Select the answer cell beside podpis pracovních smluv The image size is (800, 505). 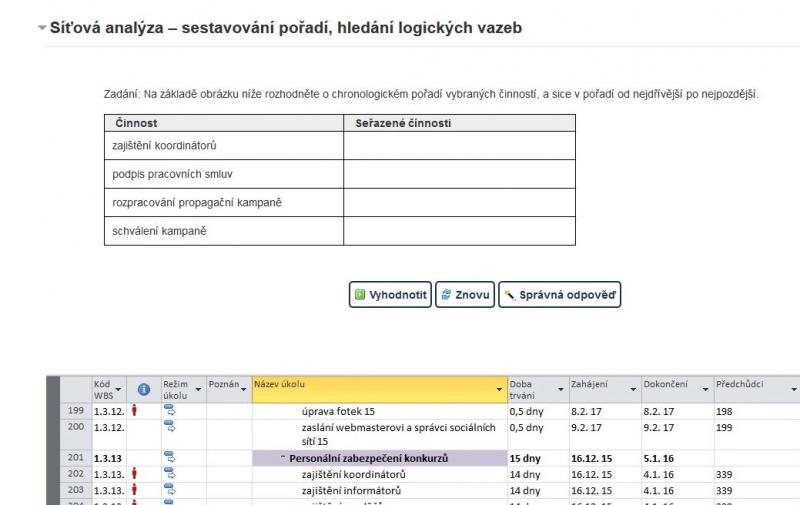click(460, 174)
